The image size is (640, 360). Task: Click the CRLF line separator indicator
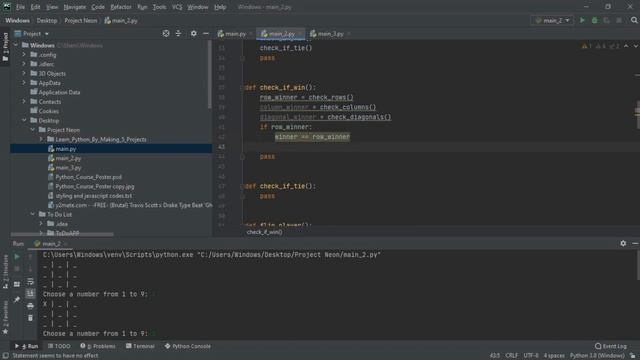(x=511, y=356)
